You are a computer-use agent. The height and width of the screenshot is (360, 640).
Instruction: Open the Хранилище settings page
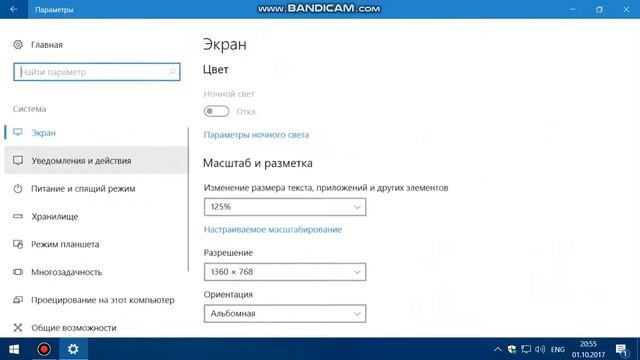click(x=96, y=216)
